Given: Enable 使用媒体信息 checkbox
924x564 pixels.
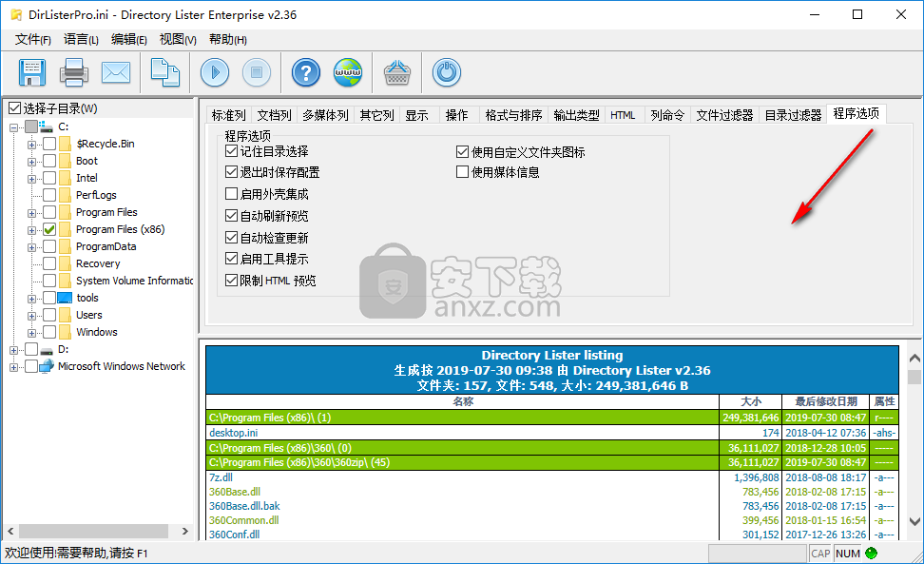Looking at the screenshot, I should pos(462,172).
